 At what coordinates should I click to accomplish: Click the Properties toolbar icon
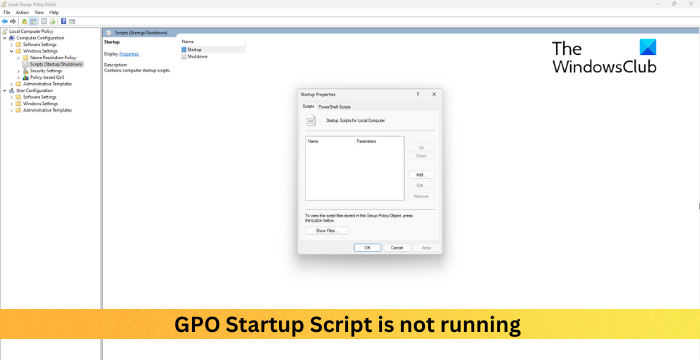(x=44, y=21)
